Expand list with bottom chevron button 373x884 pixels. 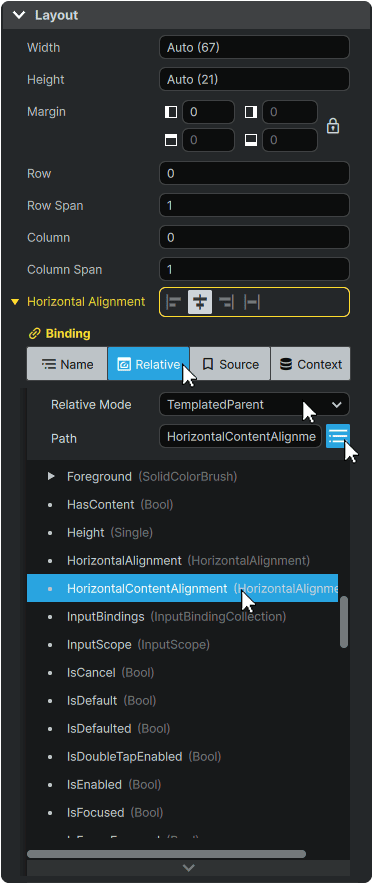188,867
